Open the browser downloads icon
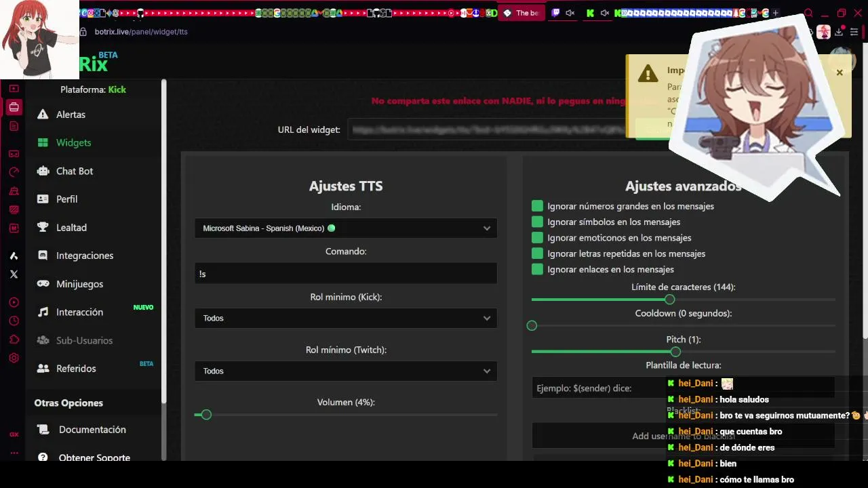This screenshot has height=488, width=868. [x=839, y=32]
